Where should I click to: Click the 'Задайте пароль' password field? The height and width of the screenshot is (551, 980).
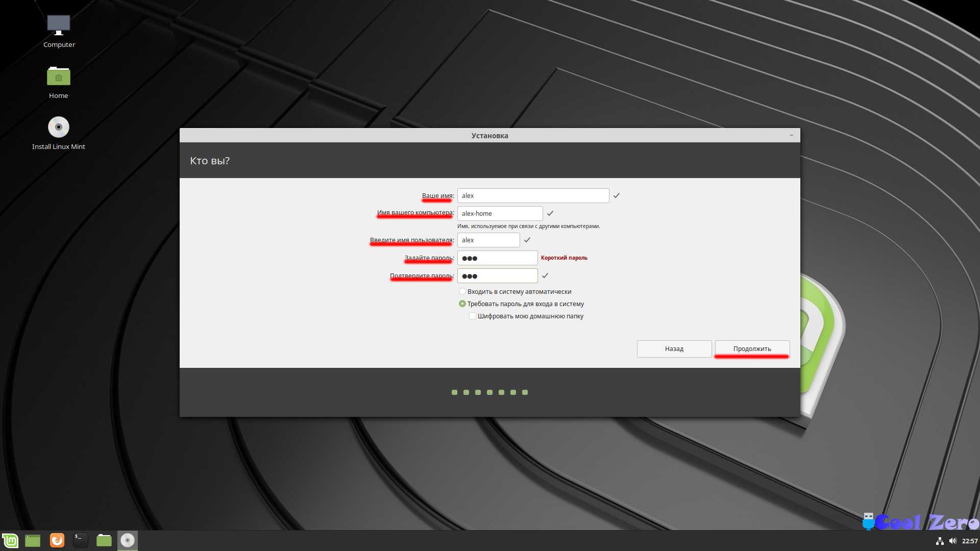[x=497, y=258]
